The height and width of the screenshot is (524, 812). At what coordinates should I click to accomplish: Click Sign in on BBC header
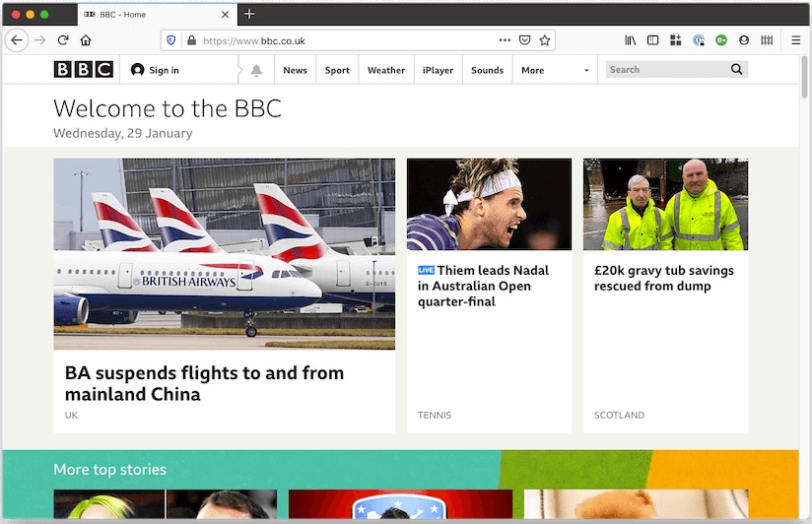(155, 70)
